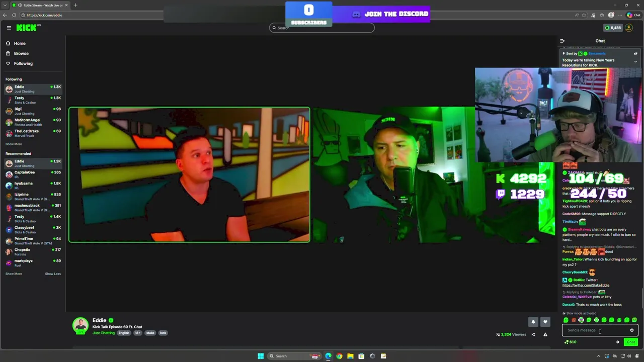Insert the first green emote
Viewport: 644px width, 362px height.
pos(566,320)
